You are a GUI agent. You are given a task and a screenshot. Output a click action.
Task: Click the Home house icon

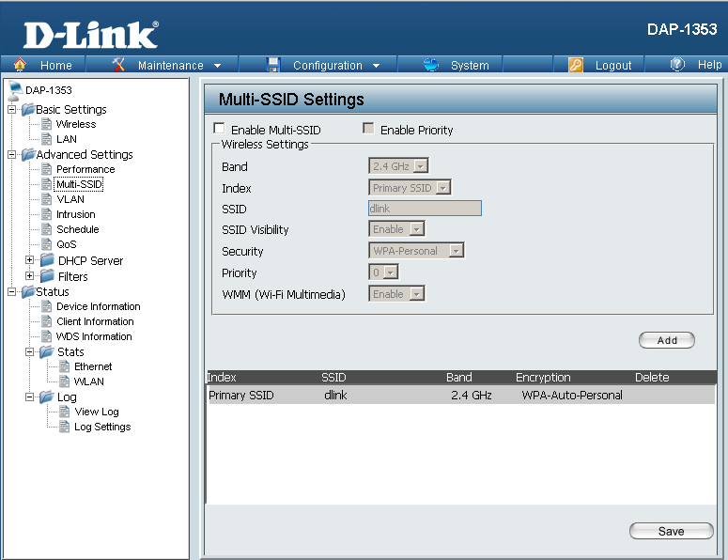point(20,65)
